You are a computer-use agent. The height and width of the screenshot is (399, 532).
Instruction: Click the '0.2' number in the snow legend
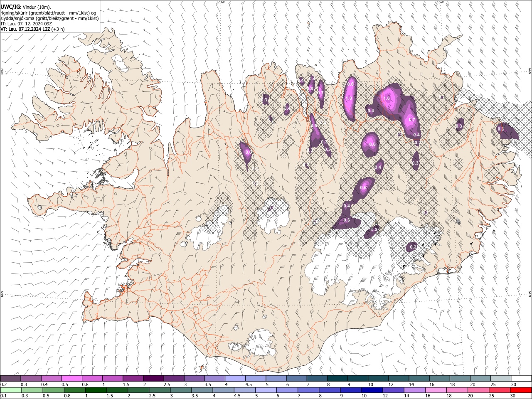pos(4,384)
